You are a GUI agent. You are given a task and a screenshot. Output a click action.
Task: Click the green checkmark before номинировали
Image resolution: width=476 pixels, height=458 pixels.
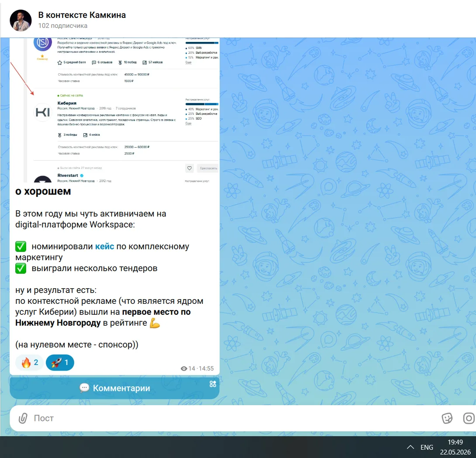21,246
